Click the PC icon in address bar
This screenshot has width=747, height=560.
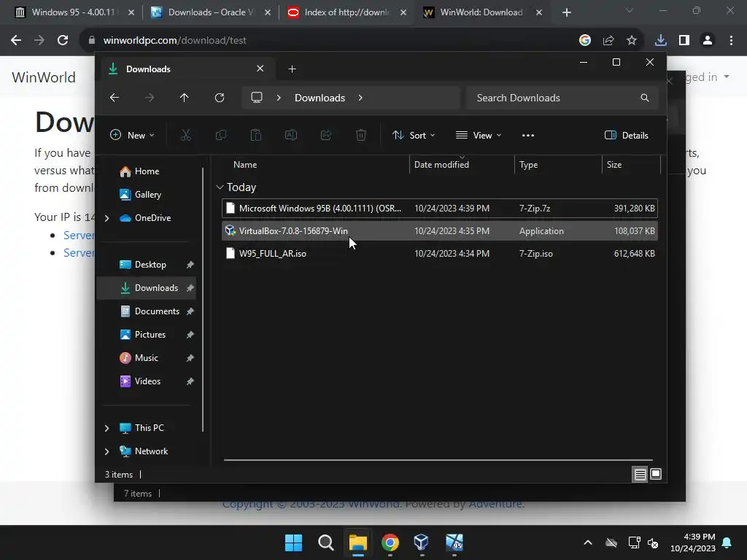coord(257,98)
